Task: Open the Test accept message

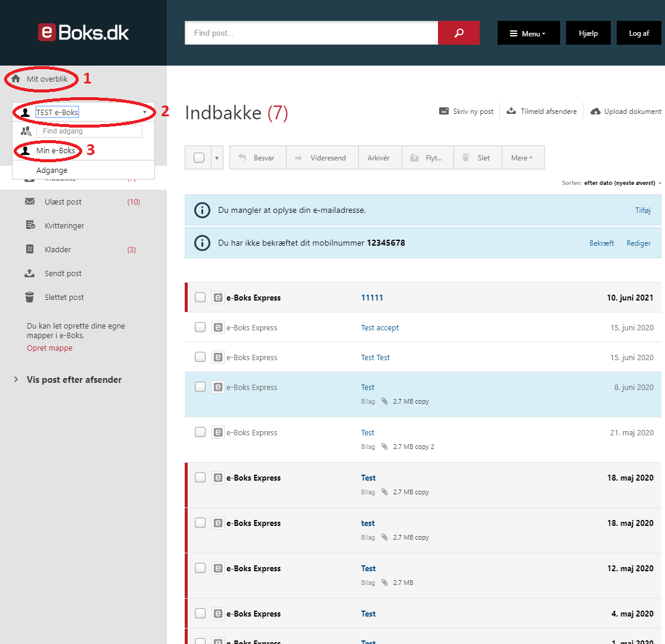Action: 380,328
